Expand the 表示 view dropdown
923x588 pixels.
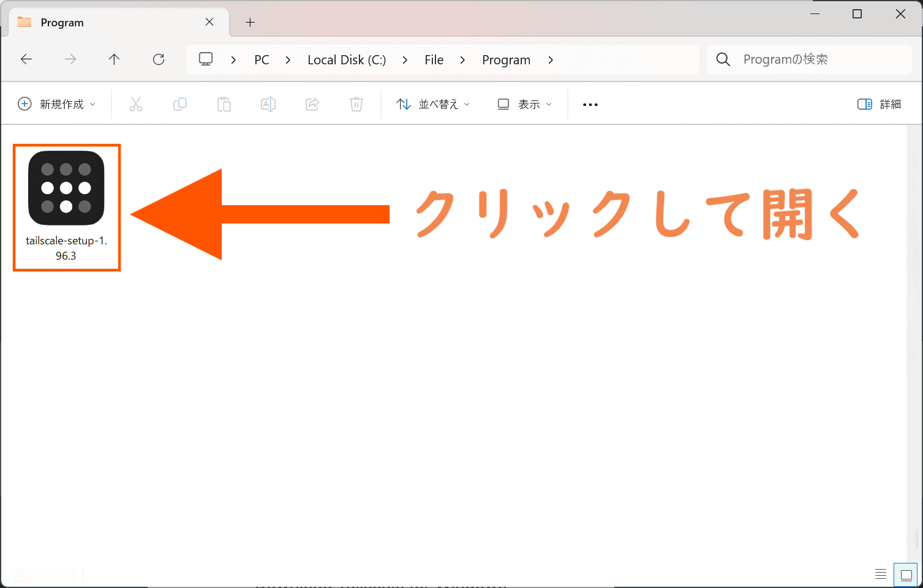point(524,104)
